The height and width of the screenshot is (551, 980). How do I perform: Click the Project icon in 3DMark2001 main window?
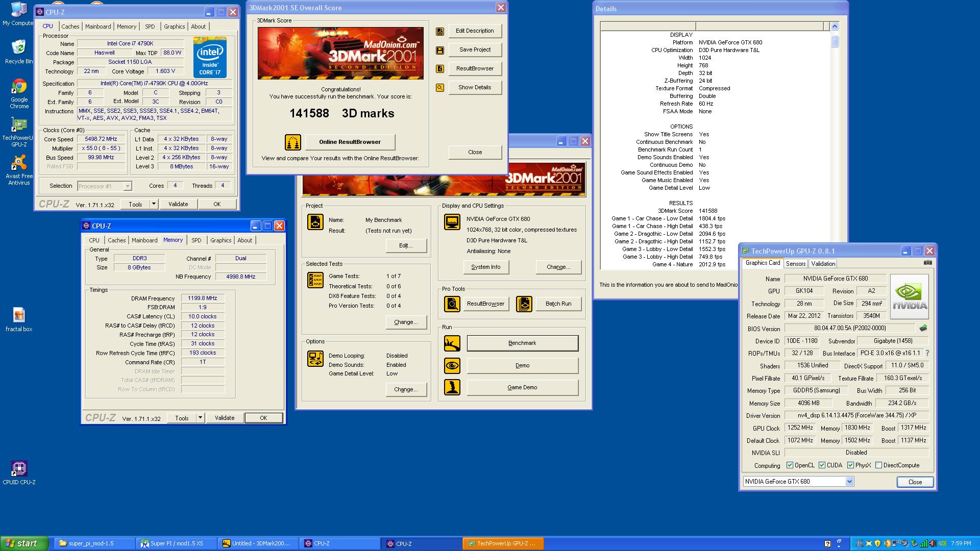[315, 222]
